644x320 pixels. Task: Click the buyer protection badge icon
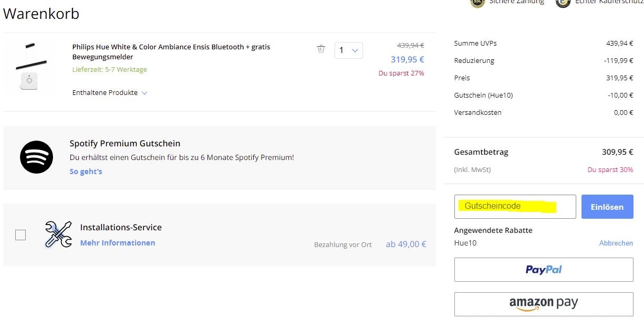click(563, 3)
